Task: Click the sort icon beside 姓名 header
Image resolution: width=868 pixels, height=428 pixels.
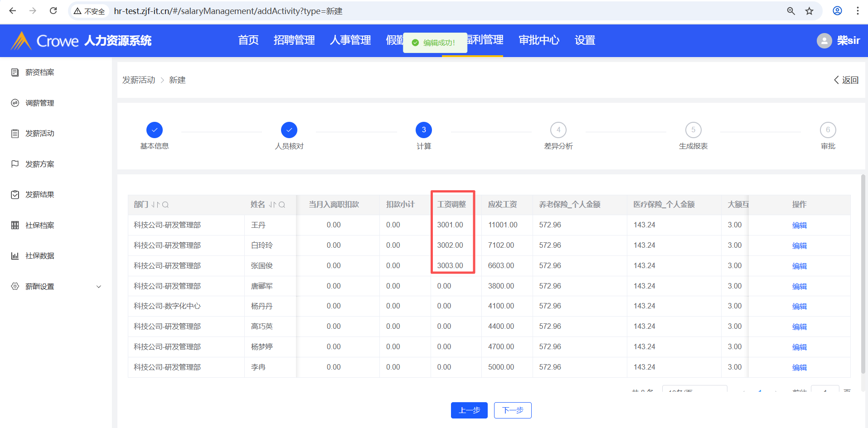Action: (x=272, y=205)
